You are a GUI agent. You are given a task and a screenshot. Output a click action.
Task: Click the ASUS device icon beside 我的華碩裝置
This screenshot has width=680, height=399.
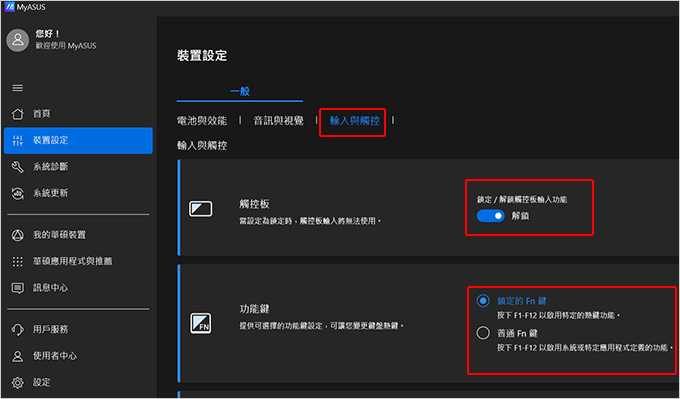pyautogui.click(x=17, y=235)
